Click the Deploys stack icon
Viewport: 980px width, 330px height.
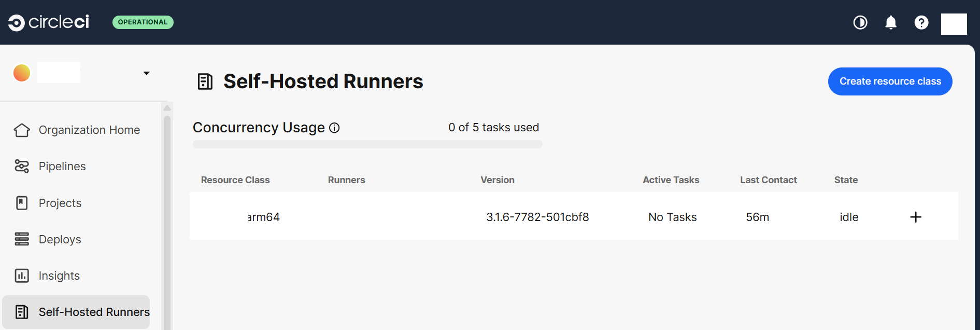22,239
